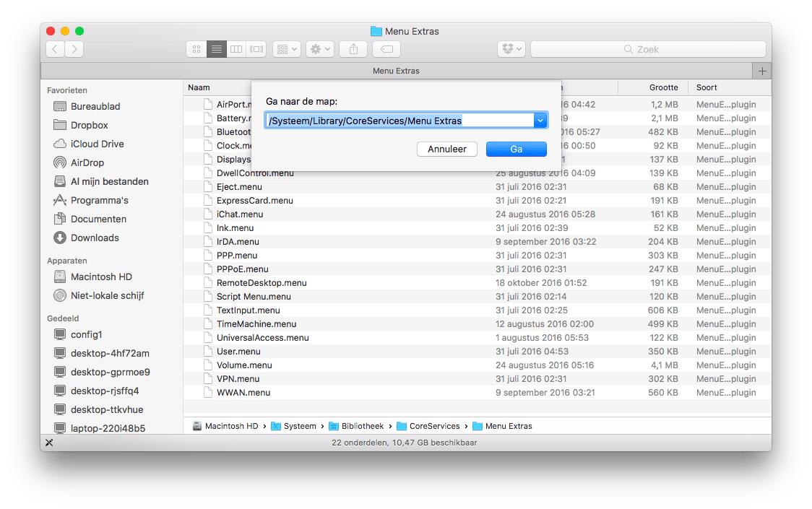Screen dimensions: 812x509
Task: Select the WWAN.menu file
Action: coord(243,393)
